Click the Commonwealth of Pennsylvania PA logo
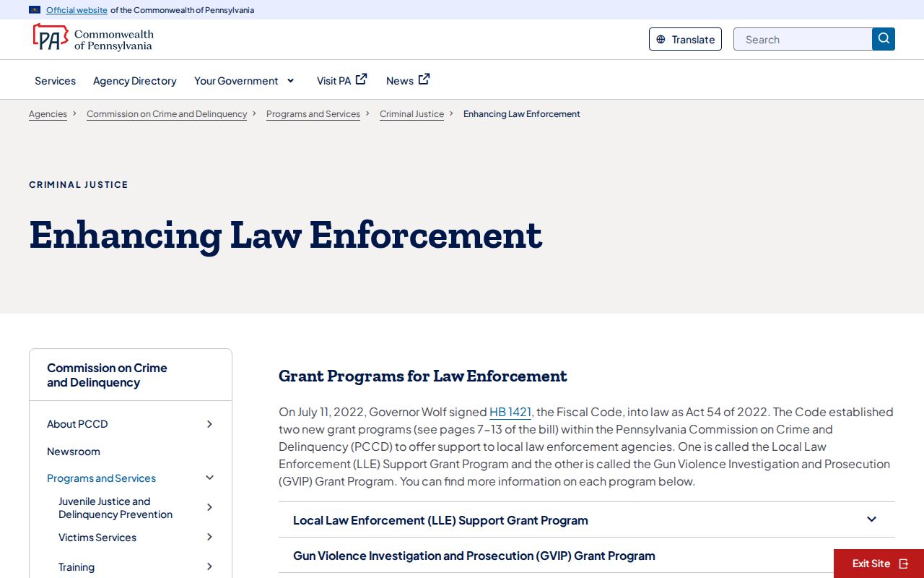Screen dimensions: 924x578 coord(93,38)
